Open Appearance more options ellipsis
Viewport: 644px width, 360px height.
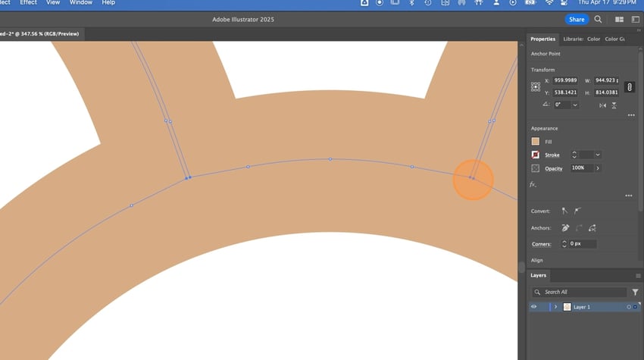click(x=629, y=196)
